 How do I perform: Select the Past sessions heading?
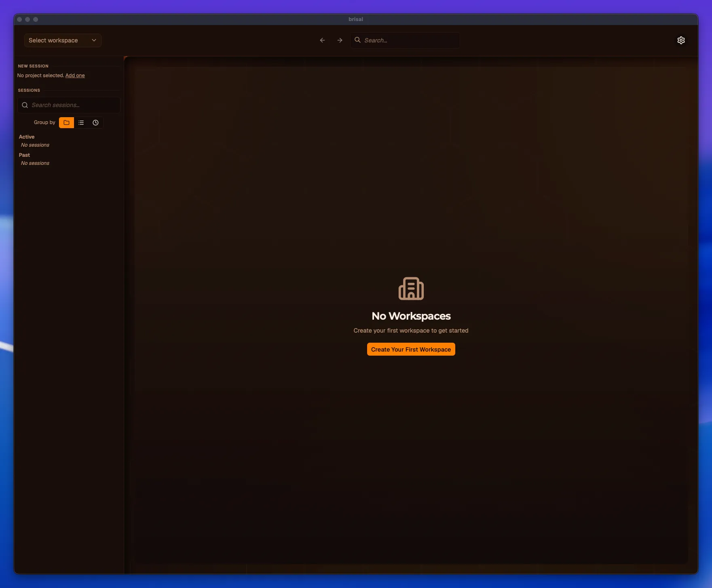point(24,155)
